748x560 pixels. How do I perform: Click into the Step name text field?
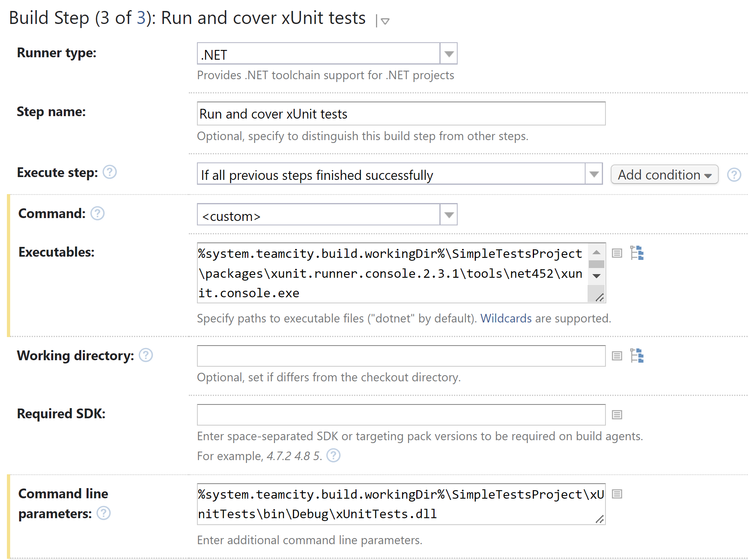(401, 114)
